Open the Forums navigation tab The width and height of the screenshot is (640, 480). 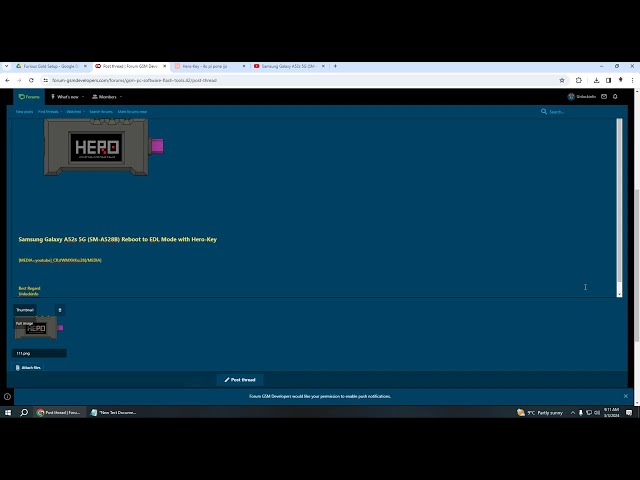(x=29, y=97)
